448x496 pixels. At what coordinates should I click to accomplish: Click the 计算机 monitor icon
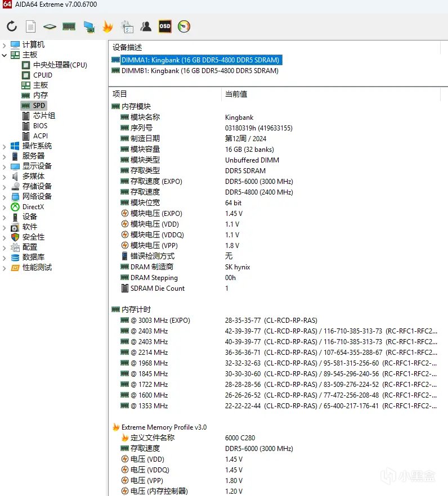click(15, 45)
